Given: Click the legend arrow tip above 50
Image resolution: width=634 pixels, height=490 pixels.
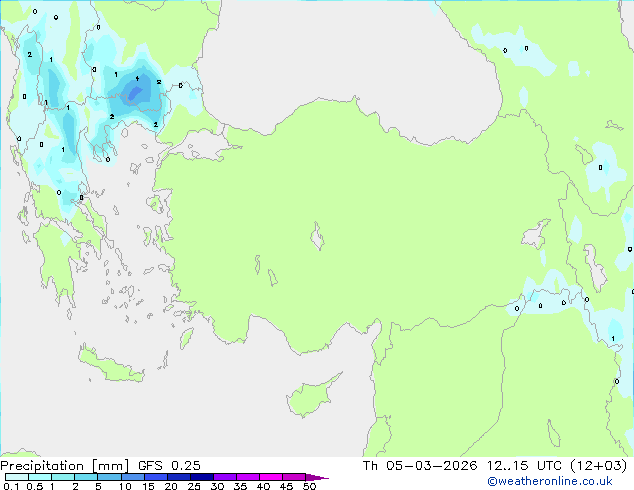Looking at the screenshot, I should pos(317,477).
